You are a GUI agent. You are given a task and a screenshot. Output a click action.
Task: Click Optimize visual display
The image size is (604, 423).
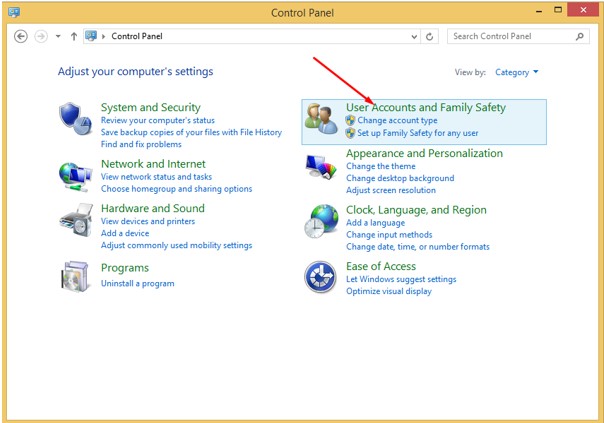pos(389,291)
